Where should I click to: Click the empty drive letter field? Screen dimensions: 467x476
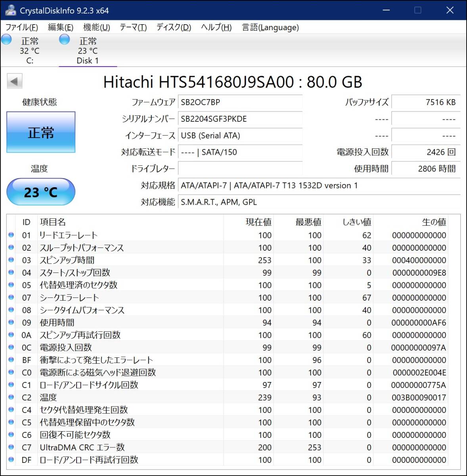point(240,169)
